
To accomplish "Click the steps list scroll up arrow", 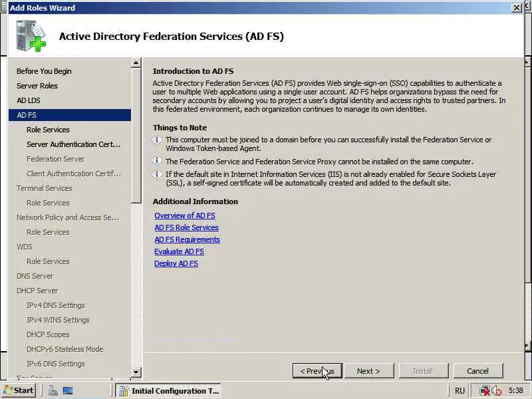I will click(x=136, y=63).
